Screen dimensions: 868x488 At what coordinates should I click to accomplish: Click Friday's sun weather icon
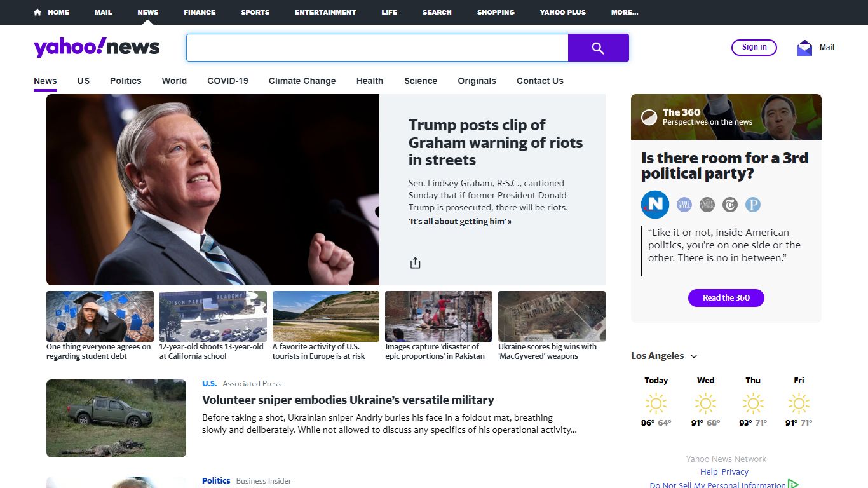[799, 403]
